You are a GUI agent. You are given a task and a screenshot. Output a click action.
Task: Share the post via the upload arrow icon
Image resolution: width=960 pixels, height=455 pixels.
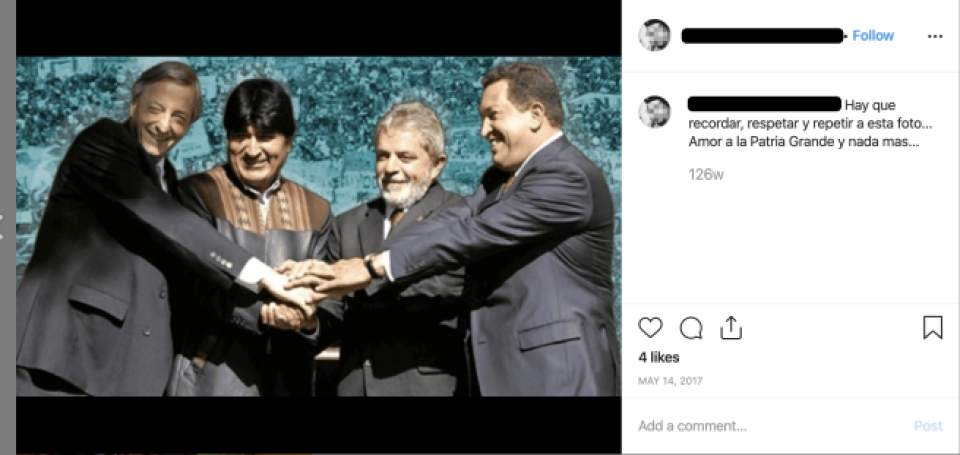[x=731, y=328]
